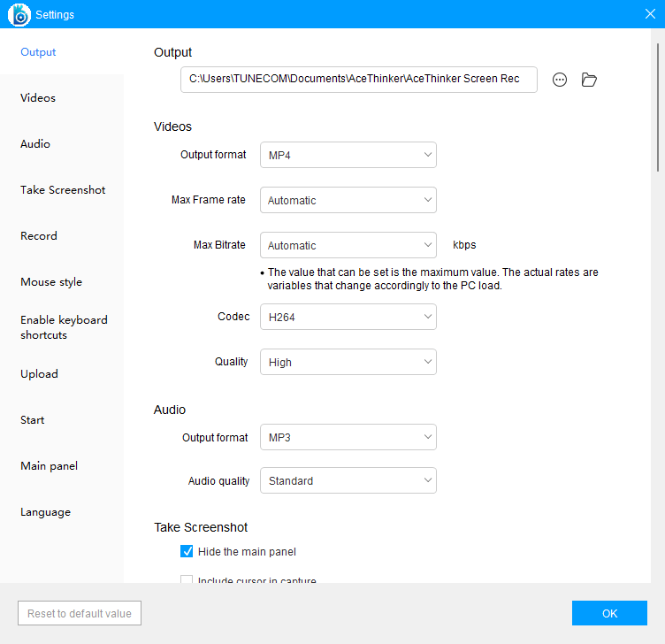The image size is (665, 644).
Task: Open the Upload sidebar section
Action: click(x=39, y=374)
